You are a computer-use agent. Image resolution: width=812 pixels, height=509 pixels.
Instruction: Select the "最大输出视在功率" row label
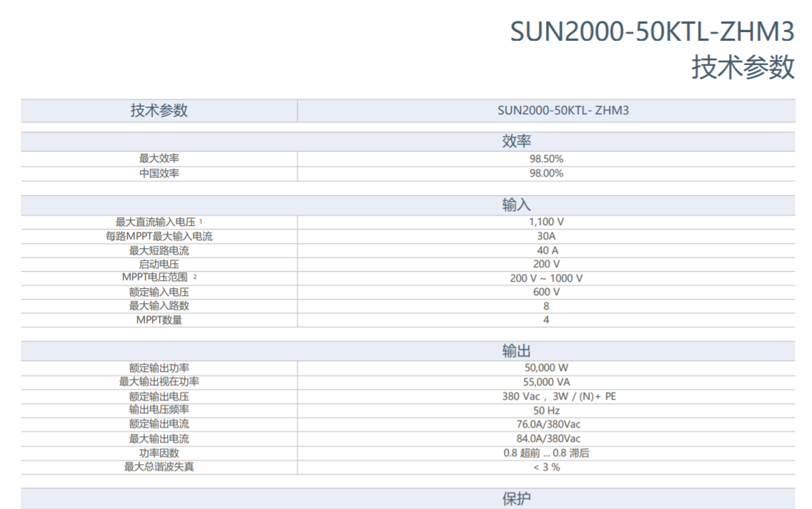tap(159, 382)
